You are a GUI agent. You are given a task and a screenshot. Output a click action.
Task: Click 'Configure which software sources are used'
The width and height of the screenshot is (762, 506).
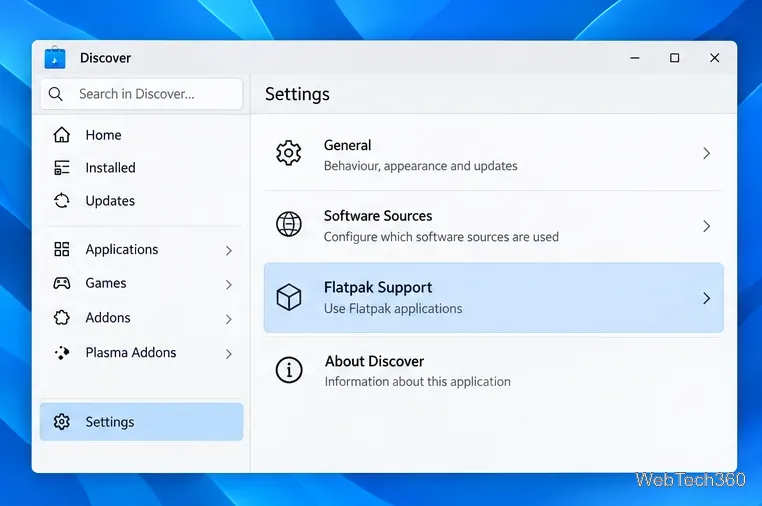[441, 237]
